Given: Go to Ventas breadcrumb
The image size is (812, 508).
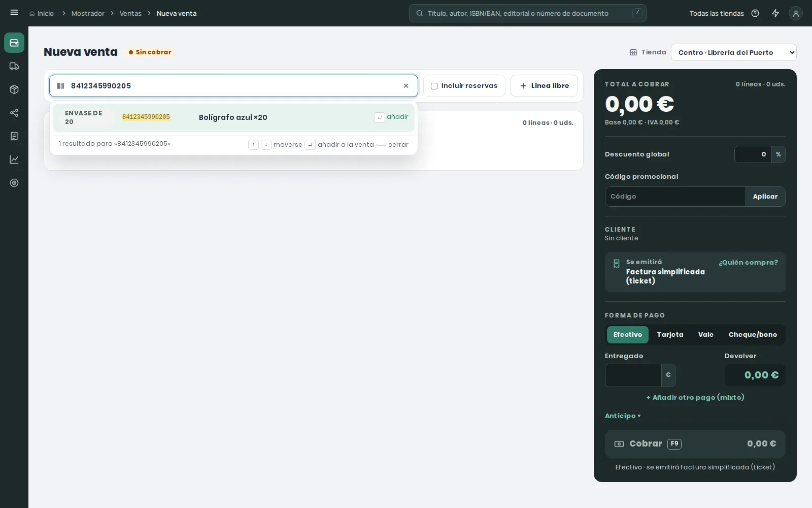Looking at the screenshot, I should coord(130,14).
